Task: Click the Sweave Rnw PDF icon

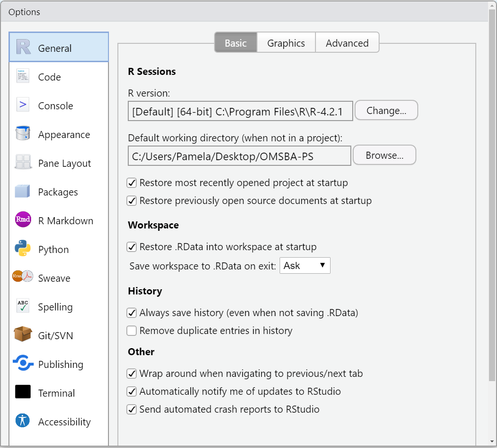Action: [x=23, y=277]
